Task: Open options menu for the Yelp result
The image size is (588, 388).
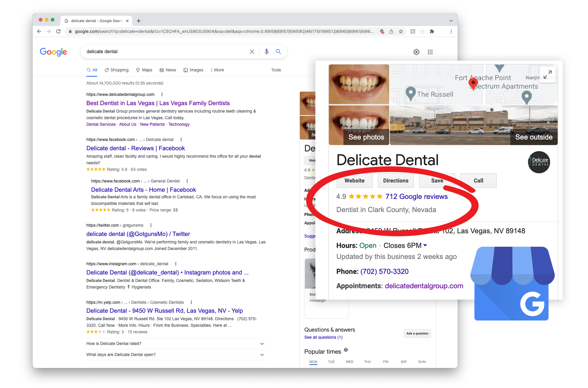Action: coord(191,302)
